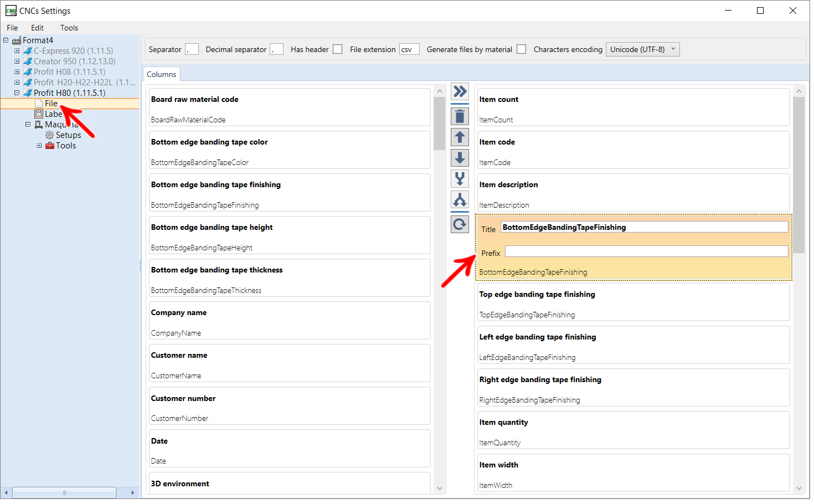The height and width of the screenshot is (504, 814).
Task: Select Item code in selected columns
Action: 633,150
